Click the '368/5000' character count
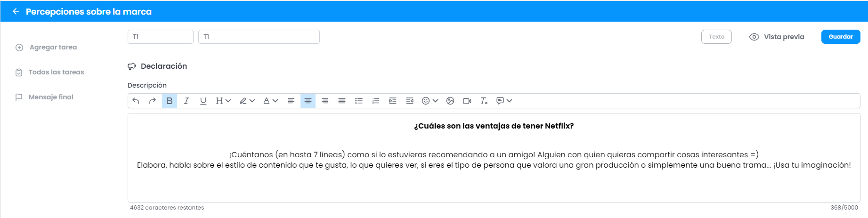This screenshot has height=218, width=868. point(844,208)
